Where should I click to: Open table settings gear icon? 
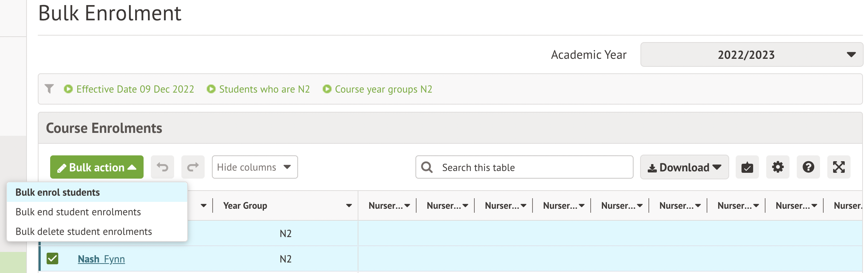[777, 167]
